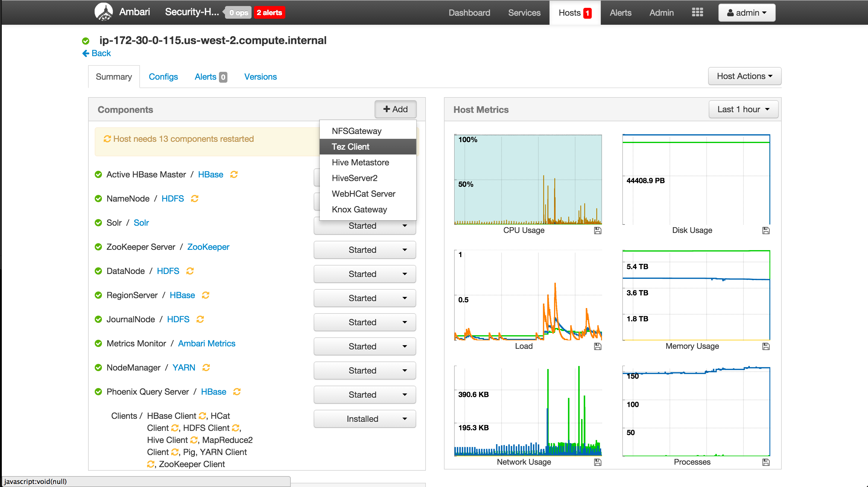Click the save icon below Memory Usage
868x487 pixels.
[765, 346]
